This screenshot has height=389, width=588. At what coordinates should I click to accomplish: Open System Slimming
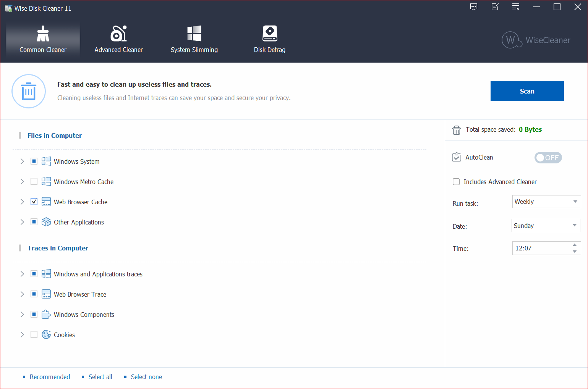pos(194,38)
